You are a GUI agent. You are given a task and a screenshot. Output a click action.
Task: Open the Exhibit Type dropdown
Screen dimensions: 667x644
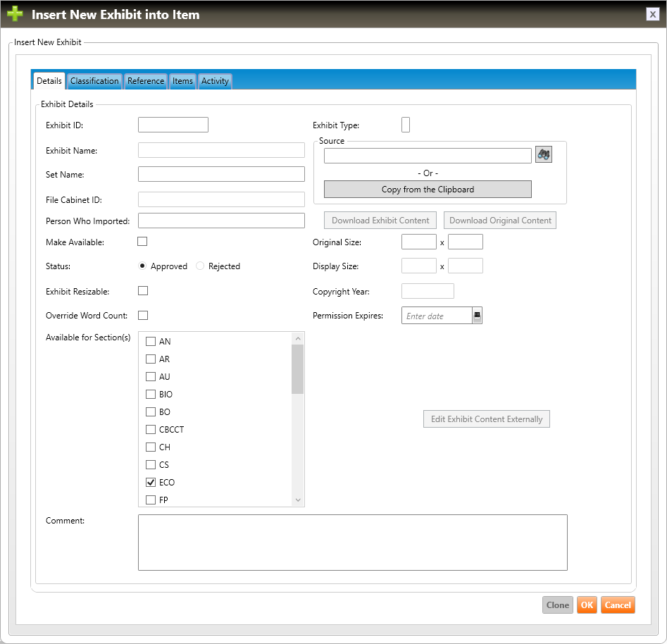coord(406,125)
